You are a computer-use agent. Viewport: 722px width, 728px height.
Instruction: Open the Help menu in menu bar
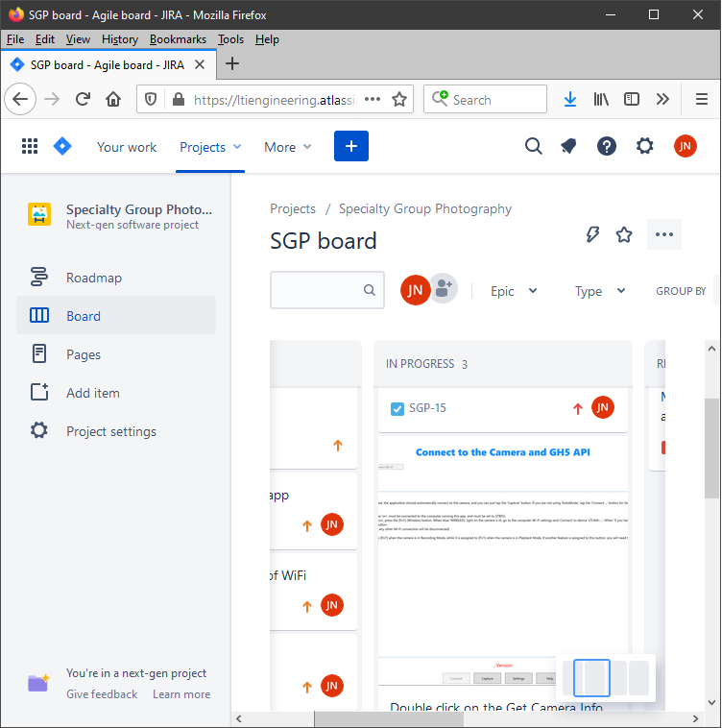[x=267, y=39]
